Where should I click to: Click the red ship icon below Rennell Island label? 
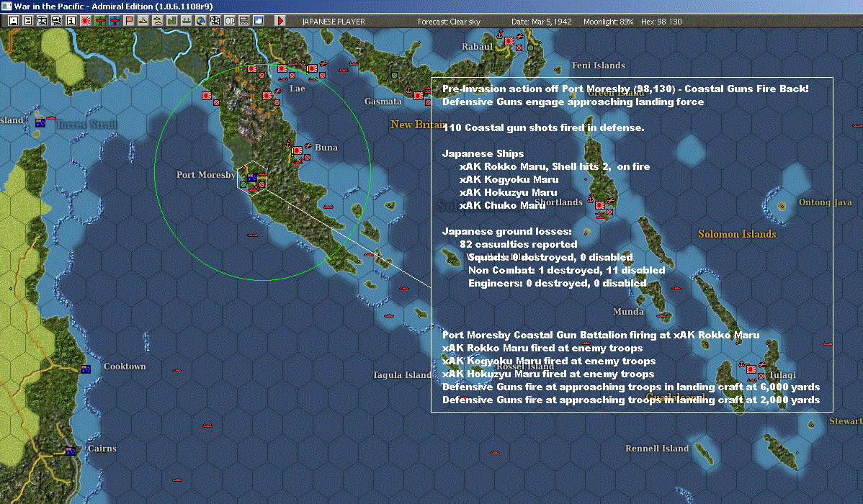point(494,452)
